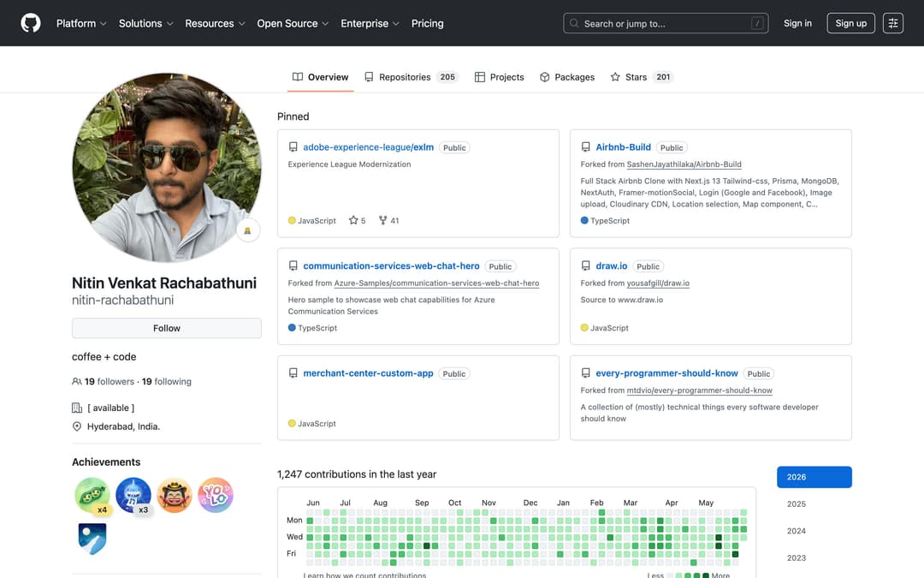Expand the Enterprise menu
Image resolution: width=924 pixels, height=578 pixels.
click(x=370, y=24)
